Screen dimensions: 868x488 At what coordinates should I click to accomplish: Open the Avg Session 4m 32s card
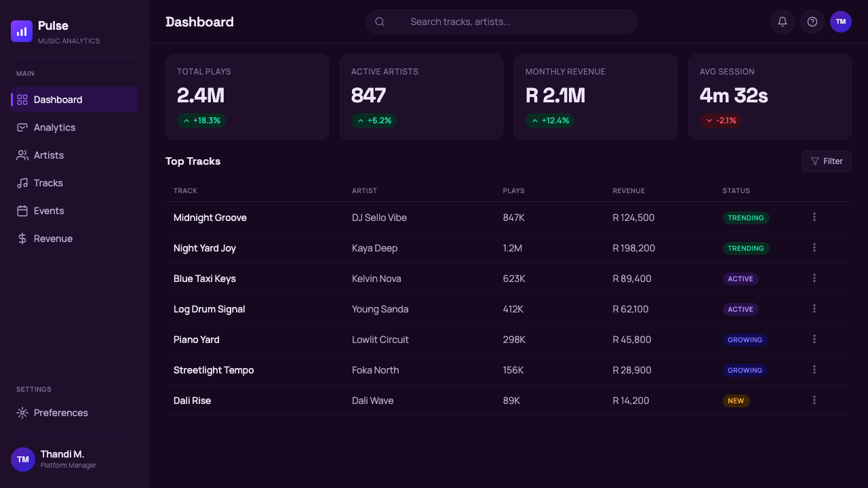(770, 97)
